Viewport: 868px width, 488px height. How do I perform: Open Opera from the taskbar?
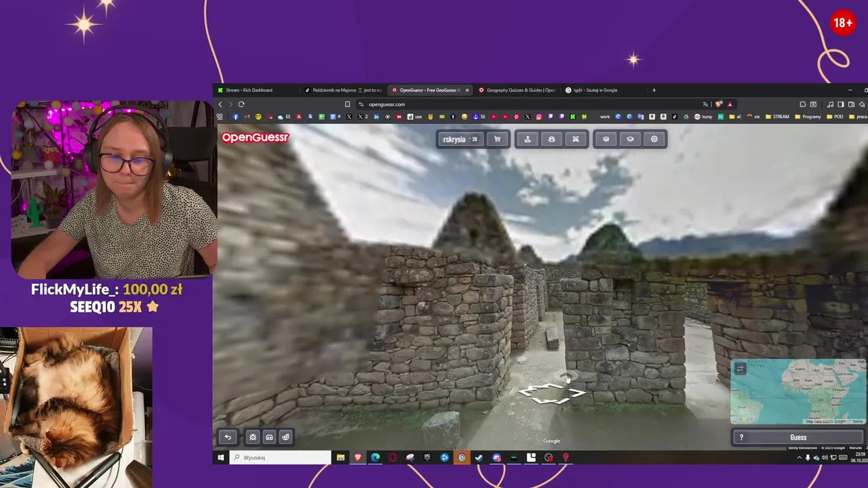[393, 457]
